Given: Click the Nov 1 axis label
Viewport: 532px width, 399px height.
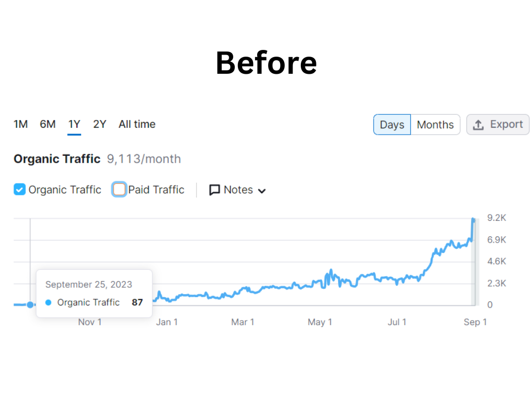Looking at the screenshot, I should click(90, 322).
